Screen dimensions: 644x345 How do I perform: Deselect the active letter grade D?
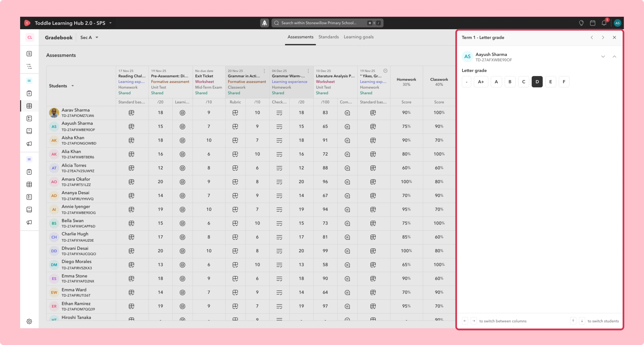pyautogui.click(x=537, y=82)
